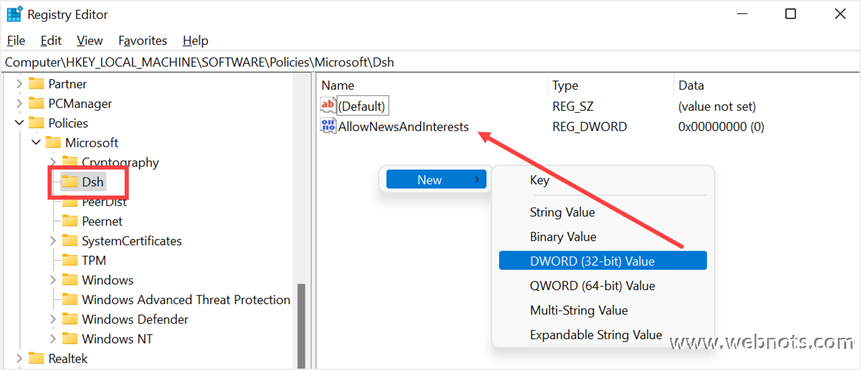861x370 pixels.
Task: Open the View menu
Action: (x=90, y=41)
